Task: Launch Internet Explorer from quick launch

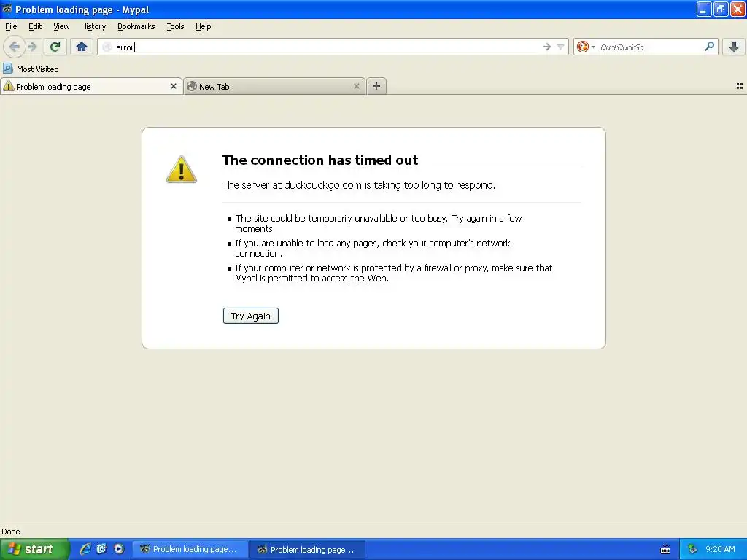Action: (85, 549)
